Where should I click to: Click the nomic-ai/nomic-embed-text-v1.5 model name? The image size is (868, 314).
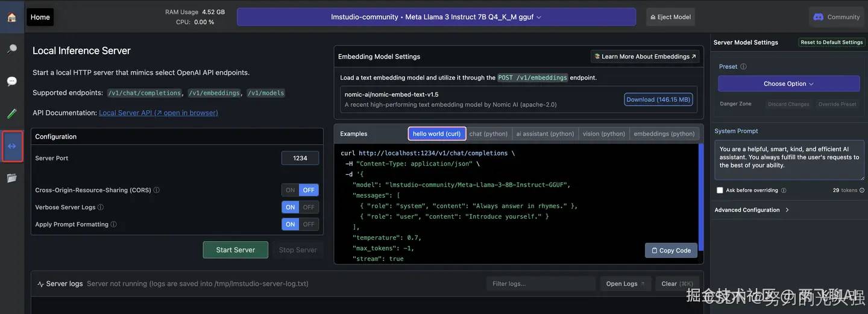pyautogui.click(x=392, y=95)
